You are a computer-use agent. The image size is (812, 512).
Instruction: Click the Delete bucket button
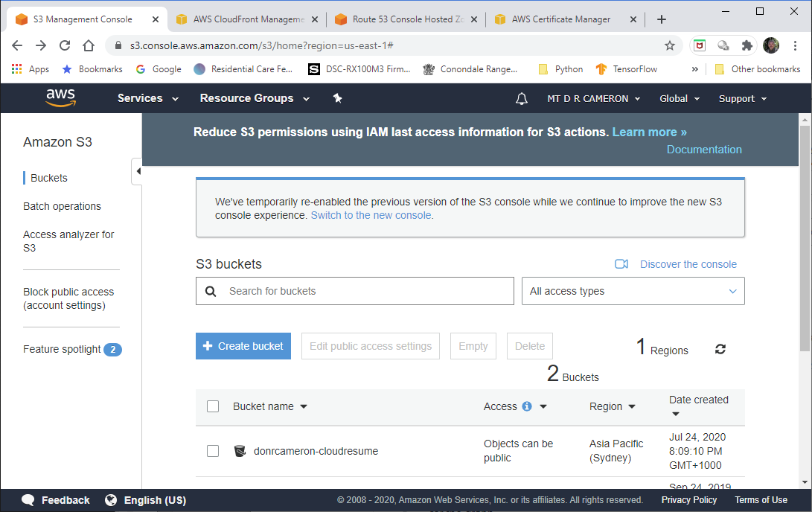click(530, 346)
